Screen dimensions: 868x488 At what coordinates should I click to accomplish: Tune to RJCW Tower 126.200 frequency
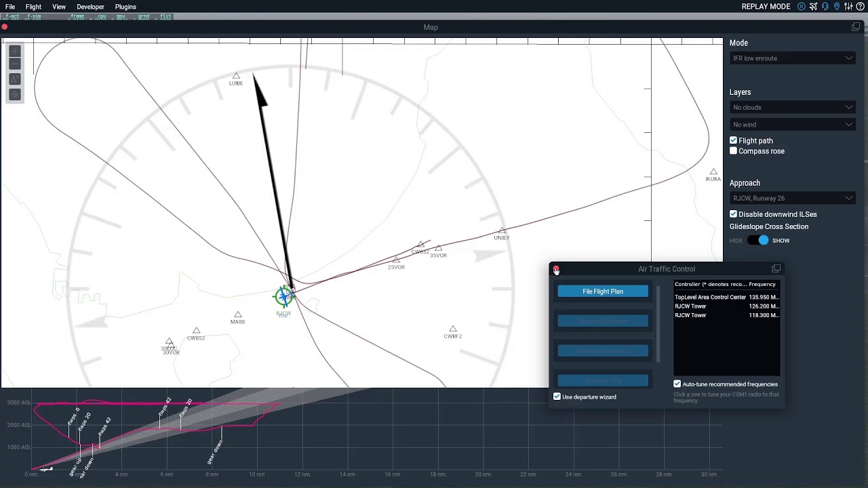point(726,306)
